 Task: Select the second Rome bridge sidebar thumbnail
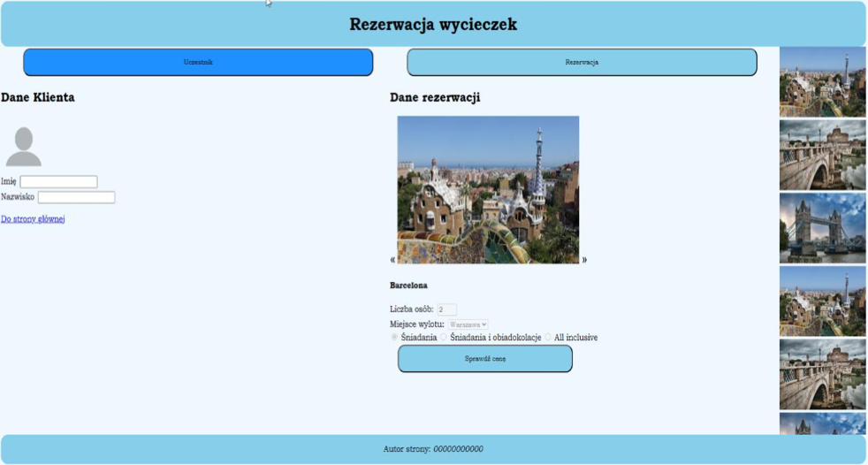[x=823, y=374]
